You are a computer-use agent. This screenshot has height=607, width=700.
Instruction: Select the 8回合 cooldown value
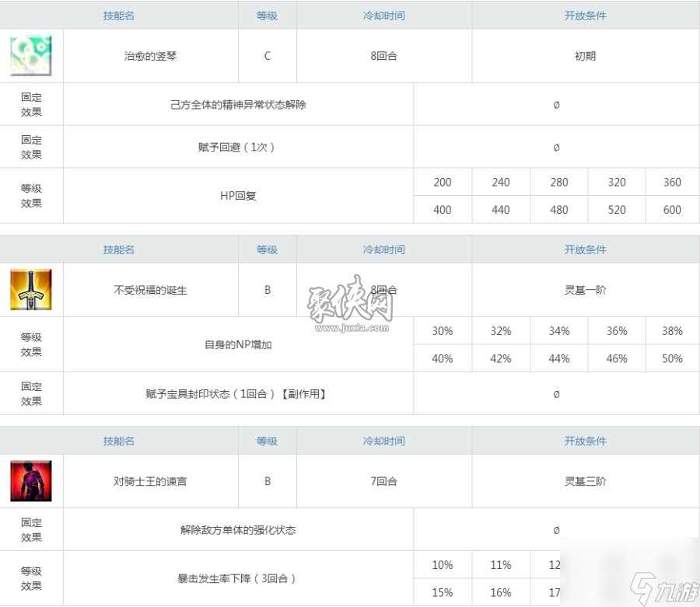pyautogui.click(x=383, y=55)
